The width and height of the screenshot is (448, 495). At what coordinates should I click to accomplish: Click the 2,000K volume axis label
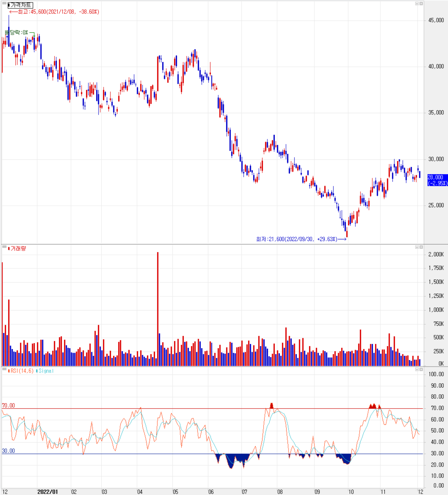click(436, 254)
